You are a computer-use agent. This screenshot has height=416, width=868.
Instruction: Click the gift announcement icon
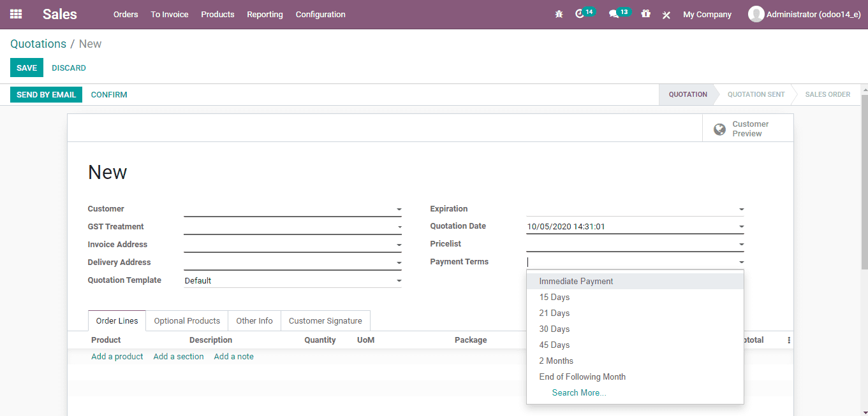(x=645, y=14)
